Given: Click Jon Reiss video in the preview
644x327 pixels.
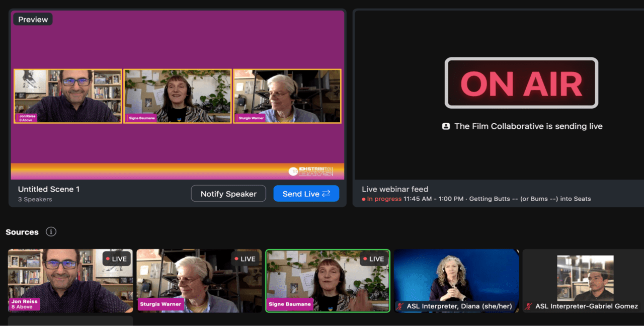Looking at the screenshot, I should pos(68,96).
